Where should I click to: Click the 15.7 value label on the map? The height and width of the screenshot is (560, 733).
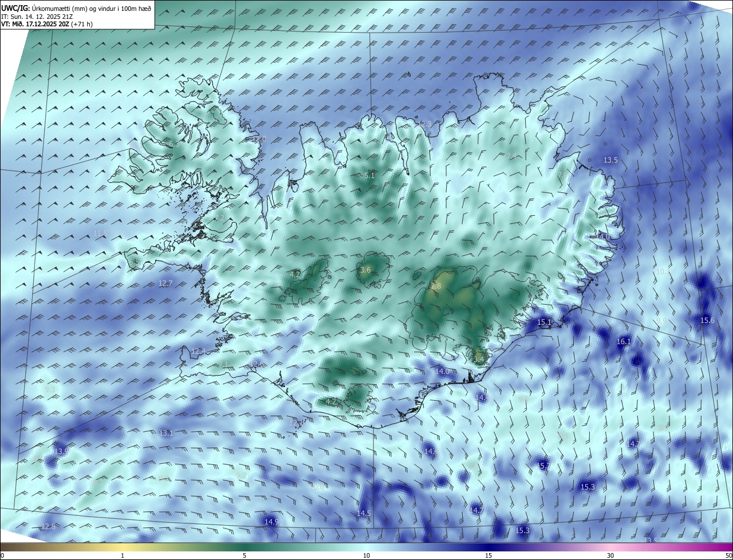click(543, 466)
